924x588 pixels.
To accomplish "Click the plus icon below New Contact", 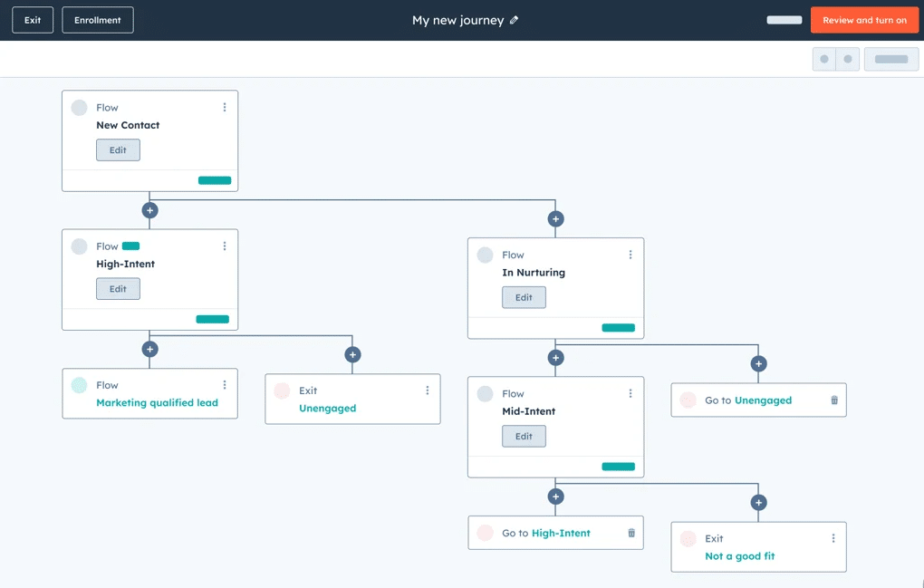I will [x=149, y=209].
